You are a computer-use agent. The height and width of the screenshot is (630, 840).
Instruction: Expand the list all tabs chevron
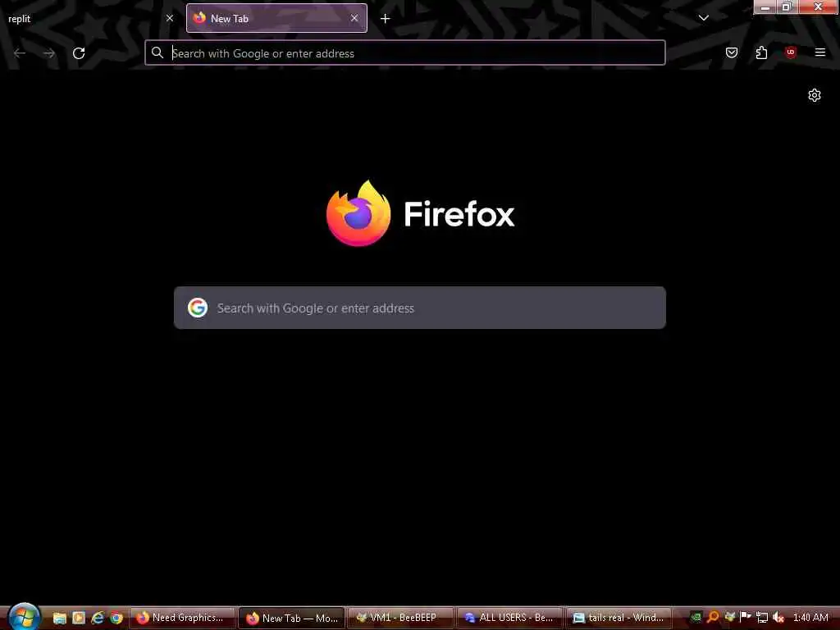pos(703,18)
